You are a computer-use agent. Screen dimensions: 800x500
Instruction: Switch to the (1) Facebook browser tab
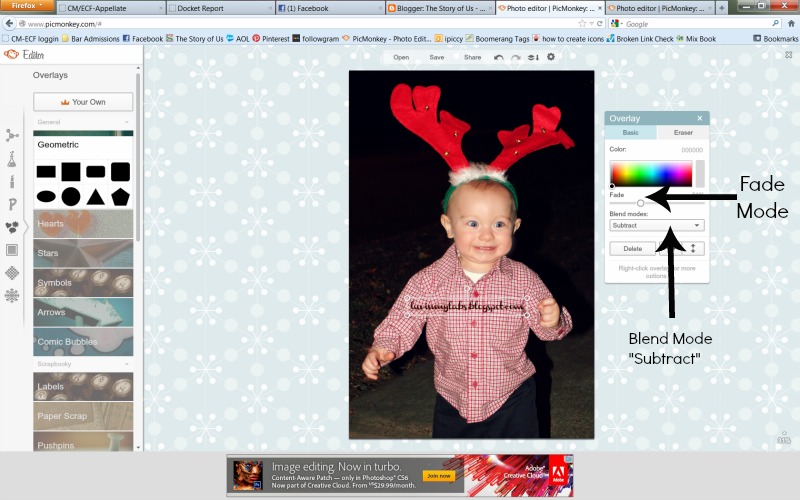click(x=330, y=8)
